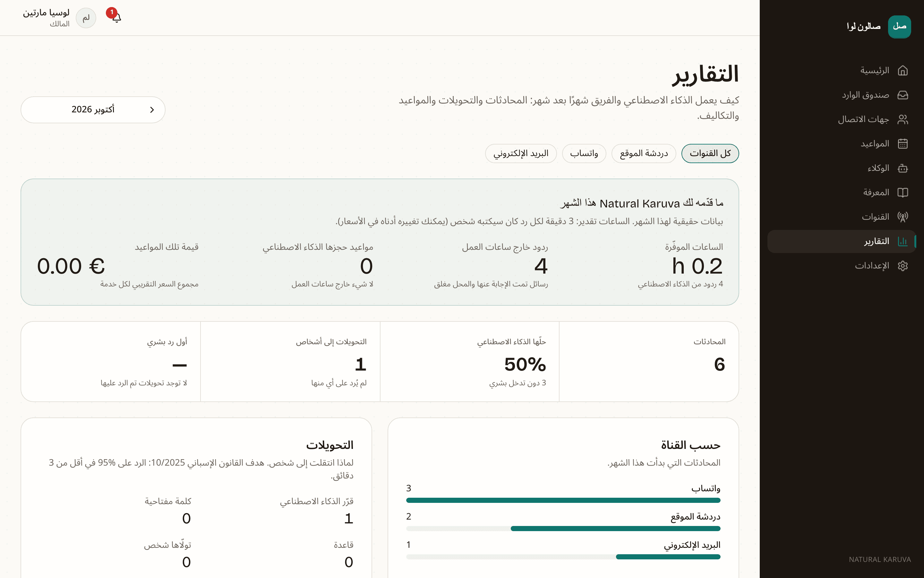This screenshot has height=578, width=924.
Task: Open the المعرفة book icon
Action: [x=903, y=193]
